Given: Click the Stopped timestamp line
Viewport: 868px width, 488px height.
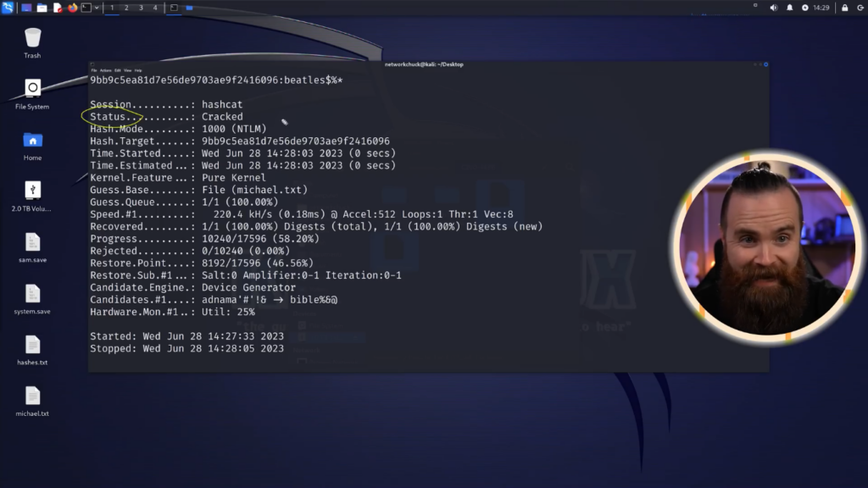Looking at the screenshot, I should 187,348.
